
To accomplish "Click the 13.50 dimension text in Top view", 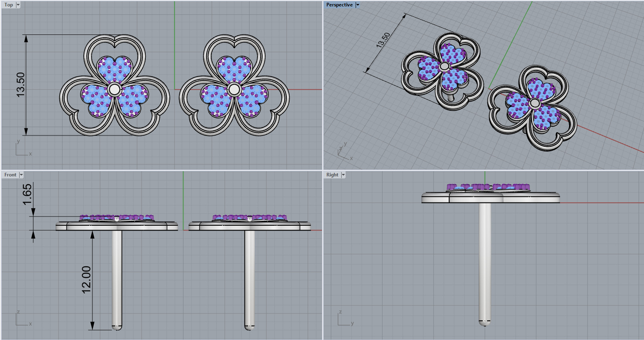I will [x=20, y=85].
